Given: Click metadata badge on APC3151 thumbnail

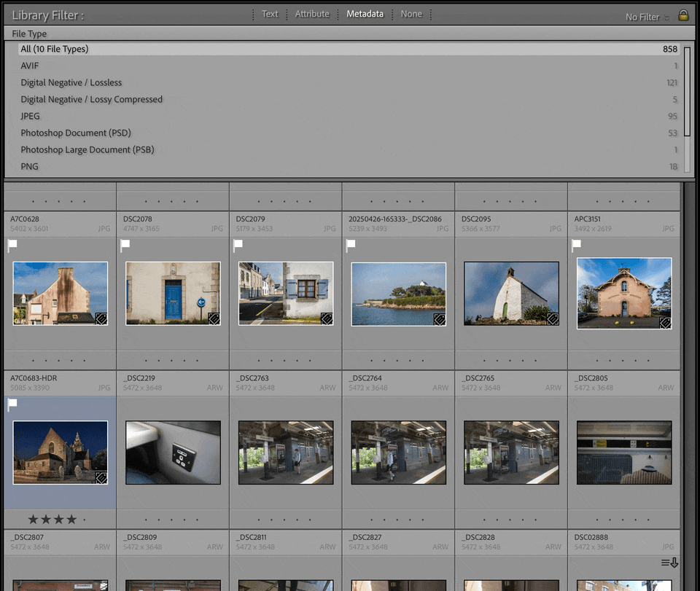Looking at the screenshot, I should click(665, 323).
